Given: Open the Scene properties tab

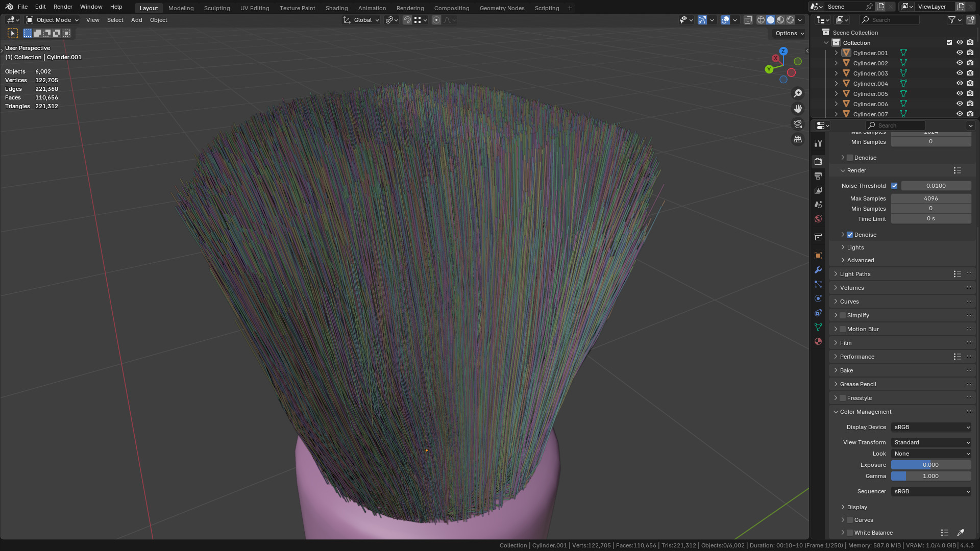Looking at the screenshot, I should coord(818,204).
